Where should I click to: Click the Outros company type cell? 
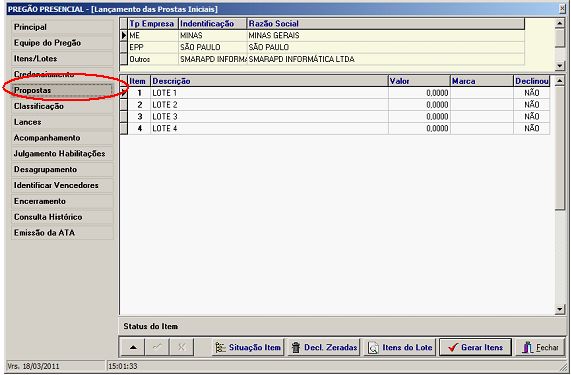click(153, 59)
